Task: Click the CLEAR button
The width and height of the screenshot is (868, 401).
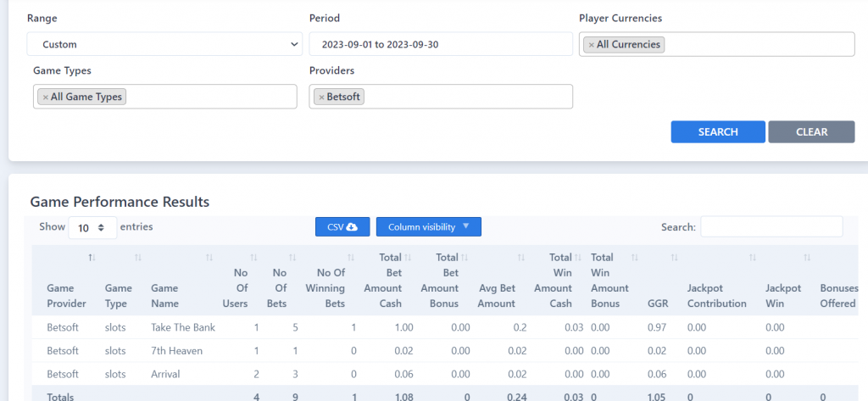Action: [x=811, y=131]
